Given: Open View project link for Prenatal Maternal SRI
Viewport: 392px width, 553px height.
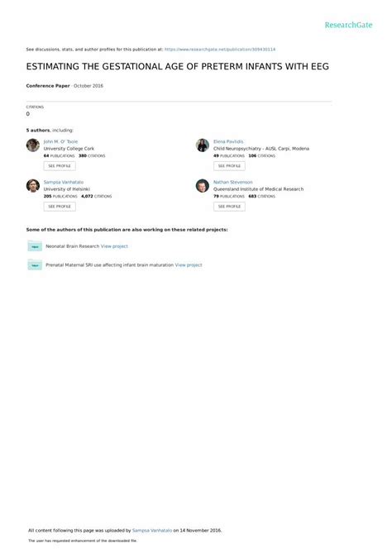Looking at the screenshot, I should tap(189, 265).
